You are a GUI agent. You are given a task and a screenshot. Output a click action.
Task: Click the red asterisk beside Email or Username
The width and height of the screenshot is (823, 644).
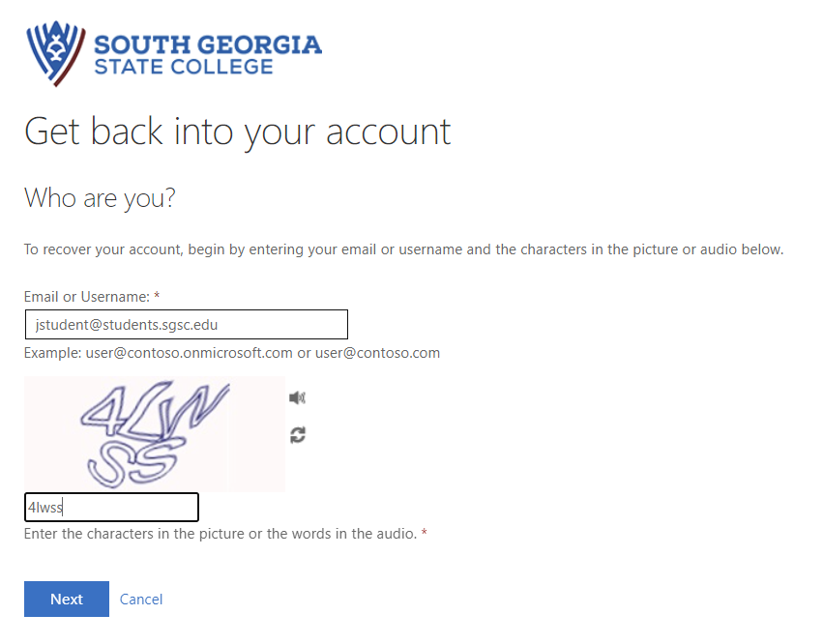point(157,296)
